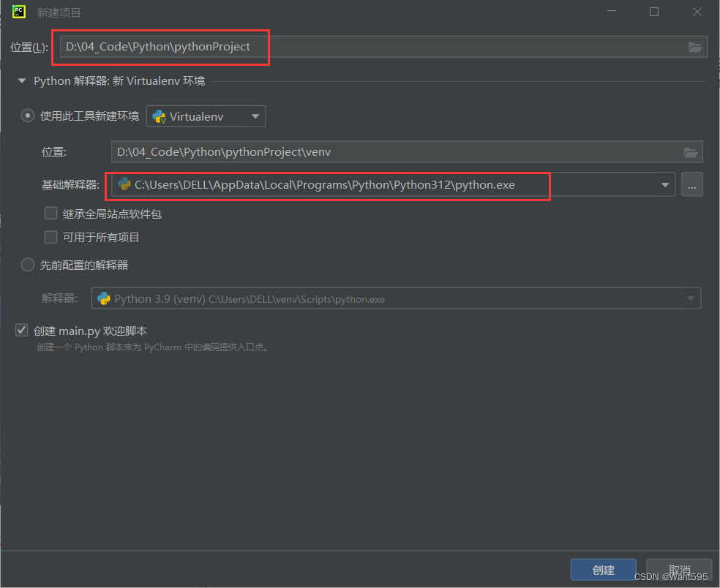
Task: Click the 创建 (Create) button
Action: coord(604,570)
